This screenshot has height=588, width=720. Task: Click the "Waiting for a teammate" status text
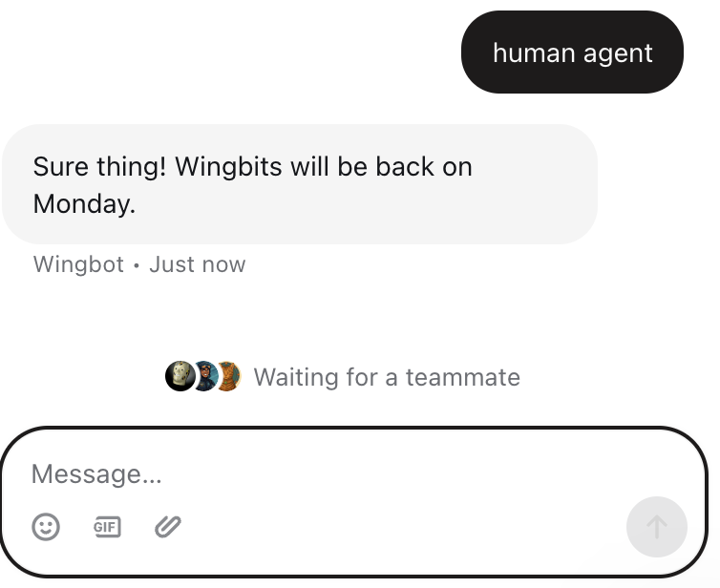tap(387, 377)
